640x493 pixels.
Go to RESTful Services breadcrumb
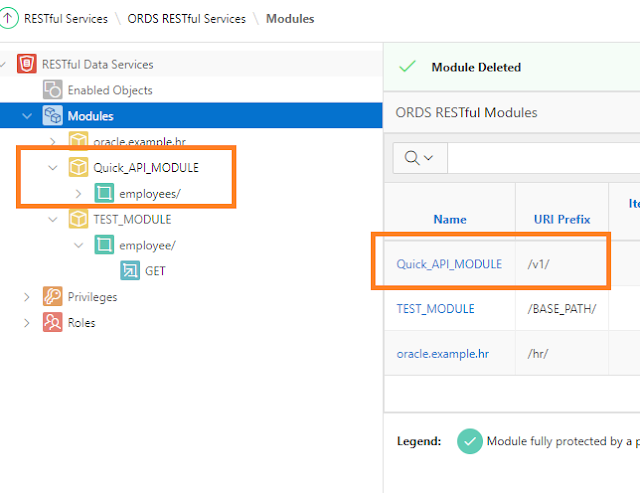click(68, 19)
